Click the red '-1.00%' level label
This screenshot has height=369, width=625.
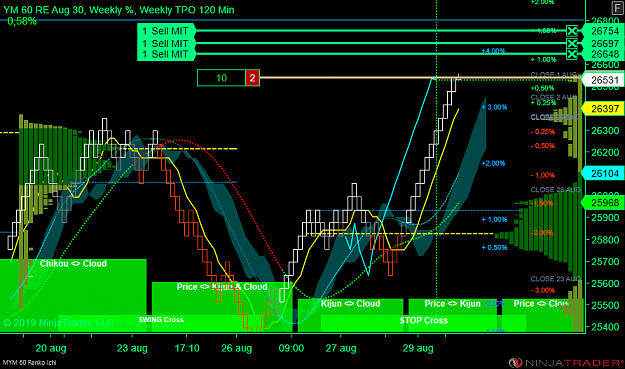pyautogui.click(x=542, y=175)
